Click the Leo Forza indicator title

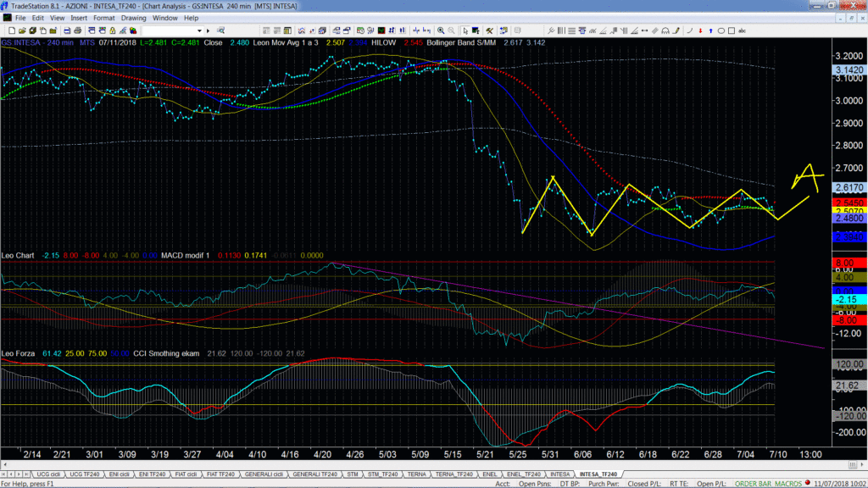tap(19, 353)
